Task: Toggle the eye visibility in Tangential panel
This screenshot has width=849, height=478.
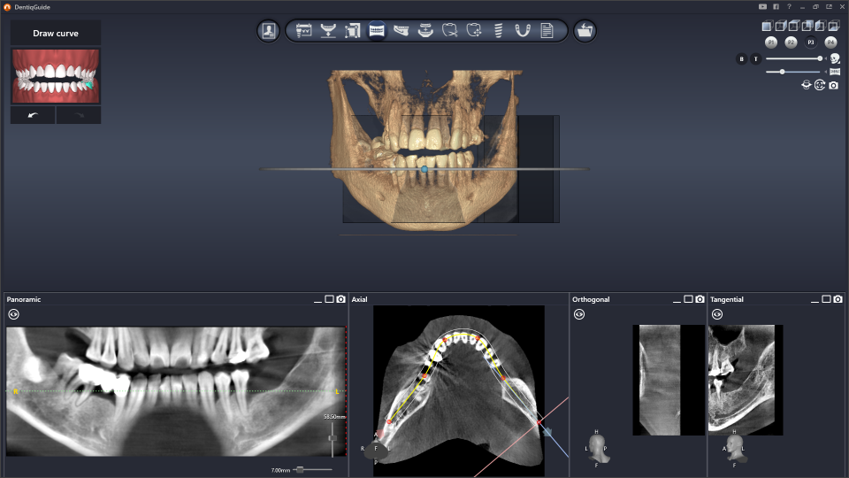Action: coord(717,314)
